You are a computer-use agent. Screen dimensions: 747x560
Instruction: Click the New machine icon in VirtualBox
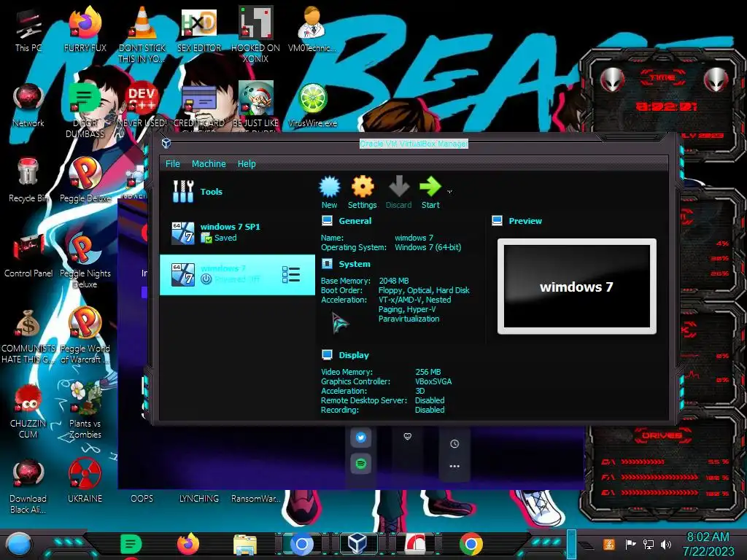(329, 192)
